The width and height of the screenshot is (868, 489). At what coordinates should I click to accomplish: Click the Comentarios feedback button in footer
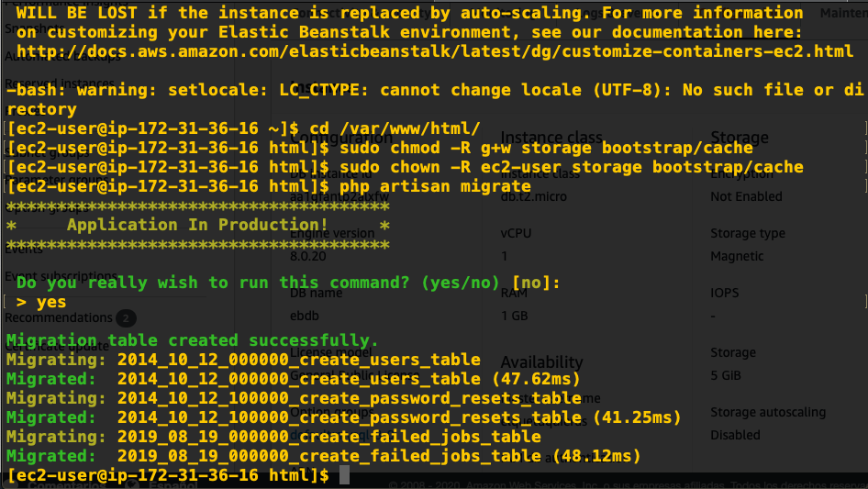pos(66,484)
